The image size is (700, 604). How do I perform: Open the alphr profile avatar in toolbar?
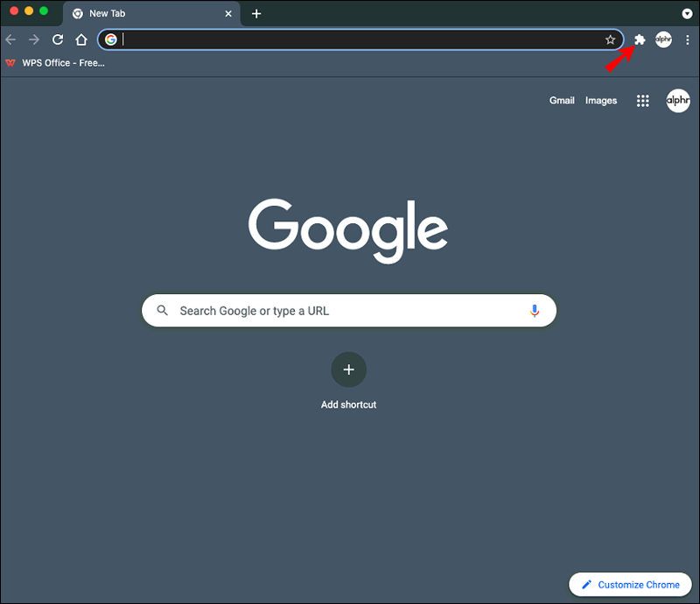tap(663, 39)
